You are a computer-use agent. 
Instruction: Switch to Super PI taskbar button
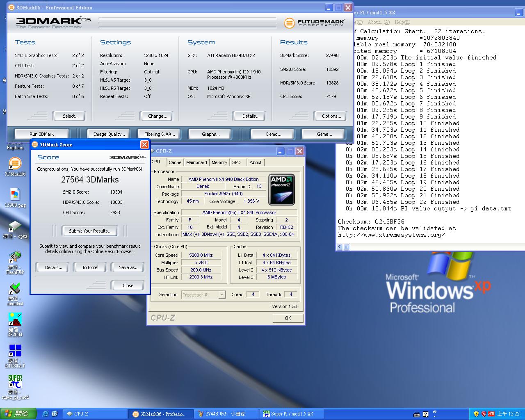[x=291, y=414]
